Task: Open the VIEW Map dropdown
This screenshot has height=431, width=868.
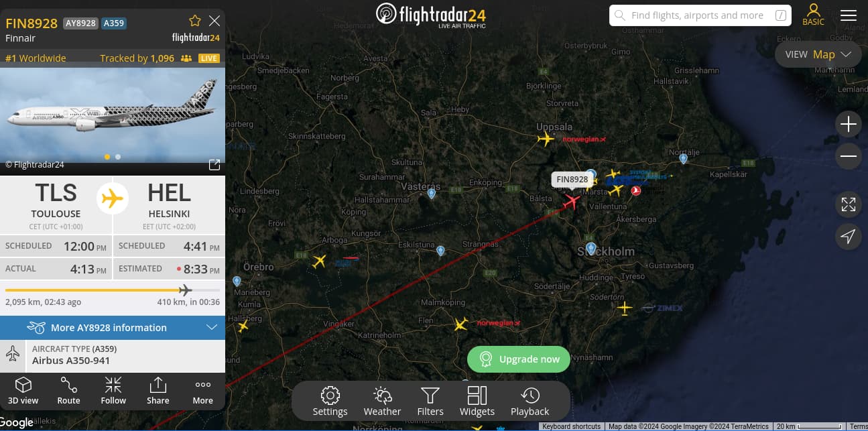Action: tap(818, 54)
